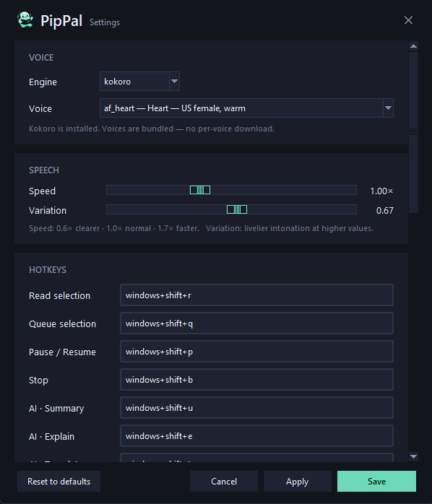Click the 'Stop' hotkey label
Screen dimensions: 432x504
pos(38,381)
